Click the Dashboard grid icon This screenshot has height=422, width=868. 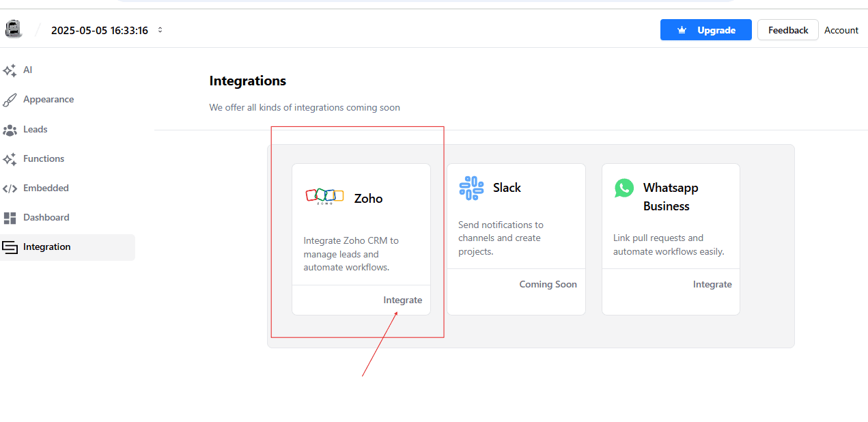(x=10, y=218)
